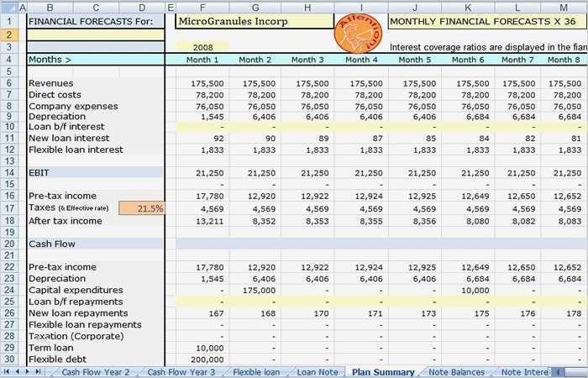
Task: Open the Cash Flow Year 2 tab
Action: [95, 372]
